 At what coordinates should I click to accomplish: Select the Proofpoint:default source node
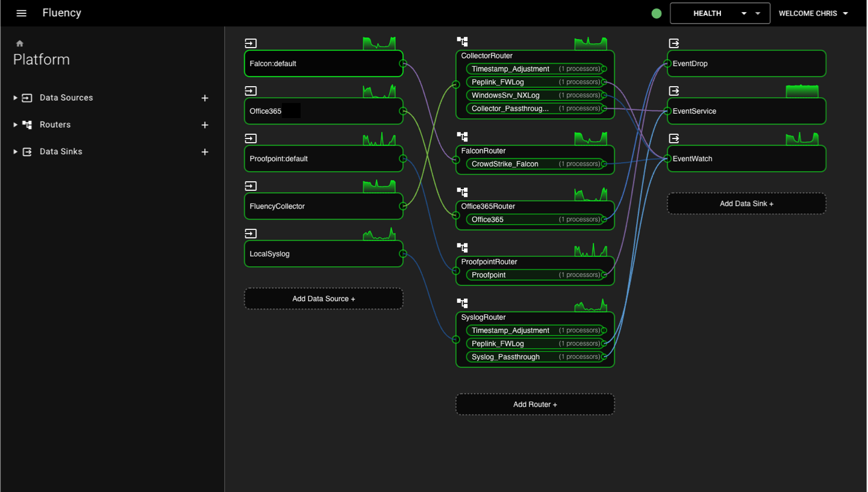[323, 158]
